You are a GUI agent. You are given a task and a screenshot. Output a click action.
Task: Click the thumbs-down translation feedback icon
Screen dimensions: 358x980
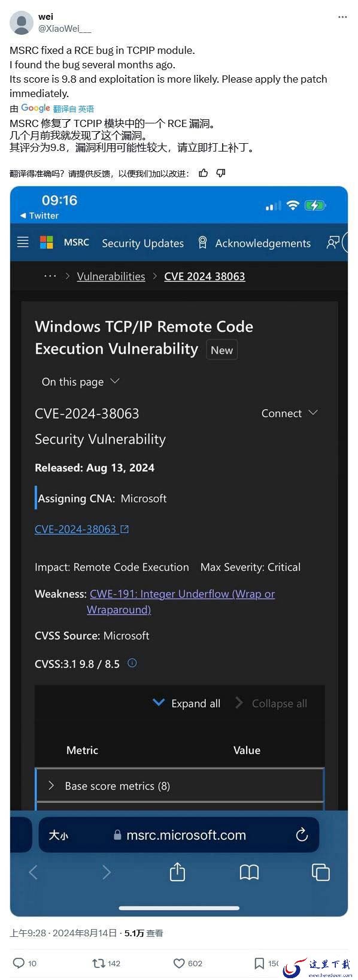(x=221, y=173)
